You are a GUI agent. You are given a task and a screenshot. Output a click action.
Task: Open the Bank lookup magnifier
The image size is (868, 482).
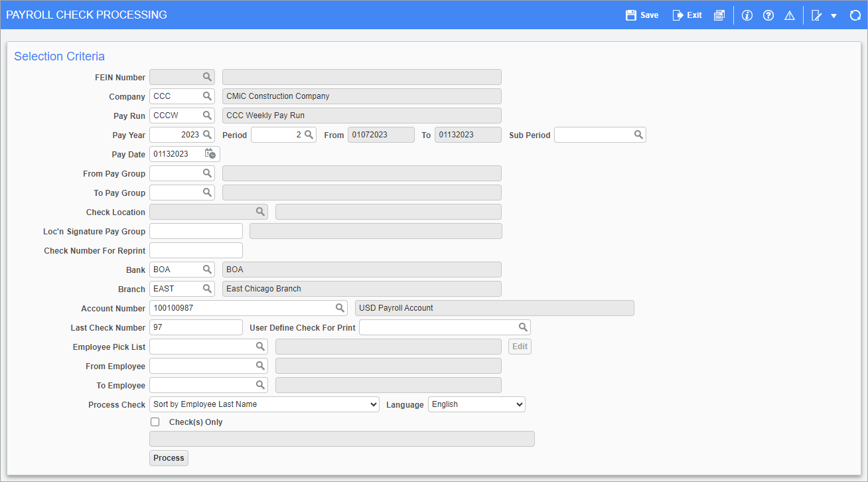click(x=207, y=270)
